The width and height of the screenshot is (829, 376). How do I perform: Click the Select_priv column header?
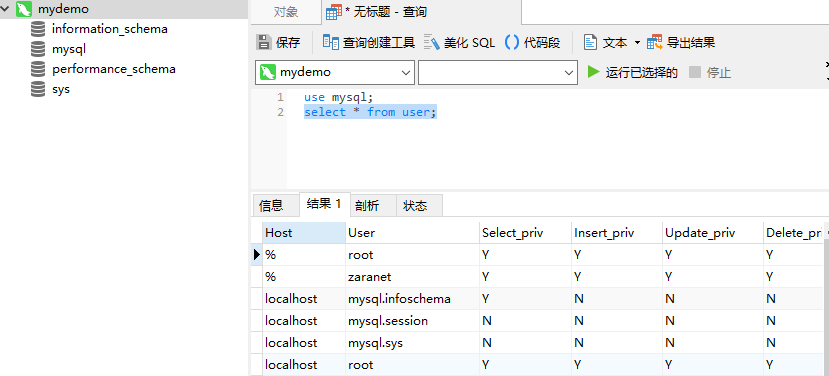[x=526, y=233]
